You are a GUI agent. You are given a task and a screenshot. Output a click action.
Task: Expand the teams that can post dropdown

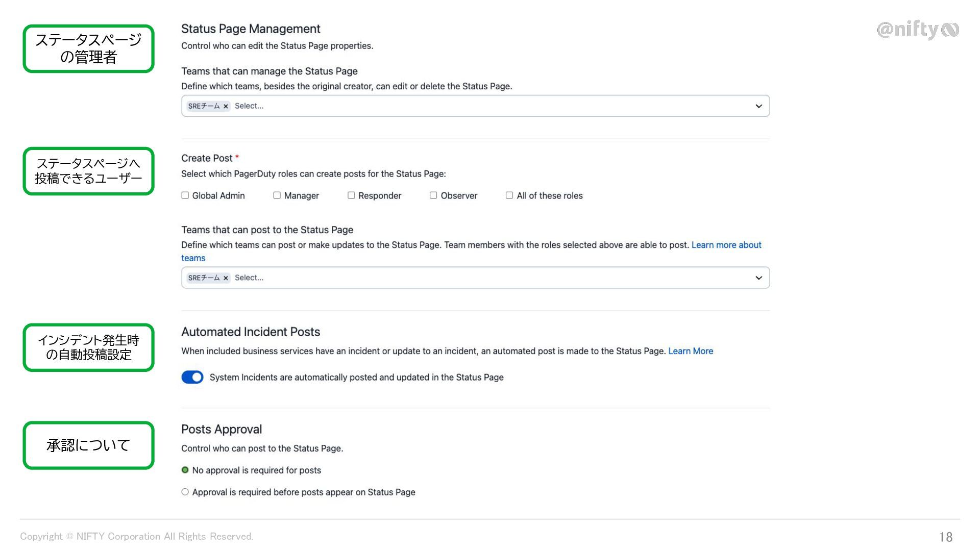click(758, 278)
